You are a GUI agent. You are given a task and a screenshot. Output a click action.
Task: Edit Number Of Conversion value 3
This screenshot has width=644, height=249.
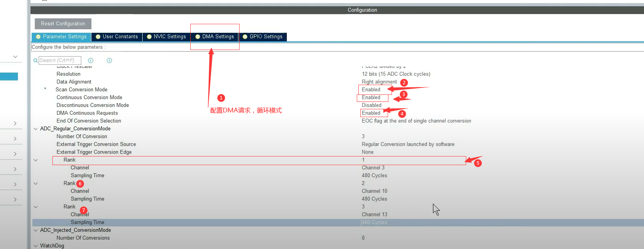coord(363,137)
